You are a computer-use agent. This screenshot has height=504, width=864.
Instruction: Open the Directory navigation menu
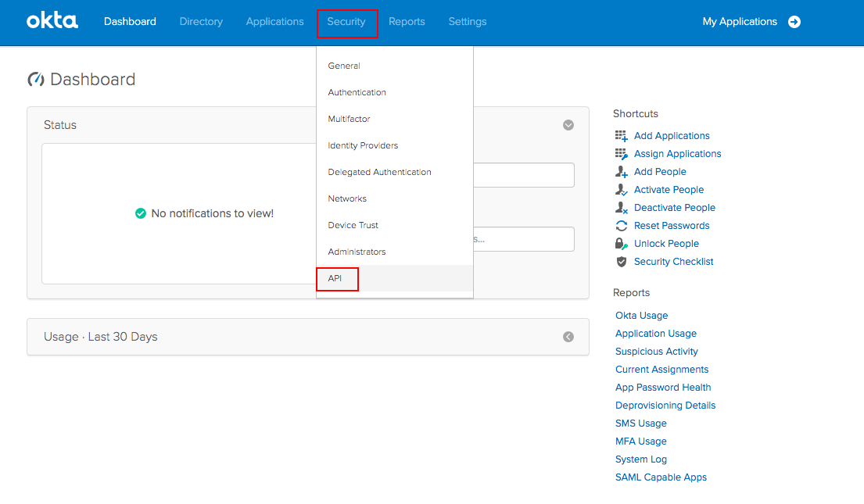click(201, 22)
